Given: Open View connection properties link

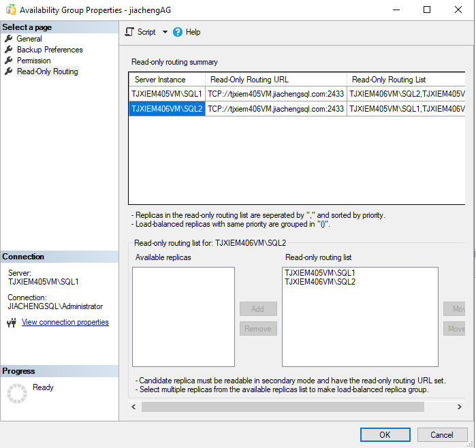Looking at the screenshot, I should pyautogui.click(x=65, y=322).
